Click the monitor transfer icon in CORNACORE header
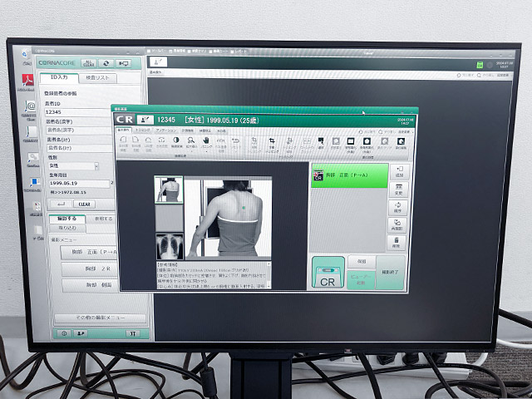The image size is (532, 399). 123,63
